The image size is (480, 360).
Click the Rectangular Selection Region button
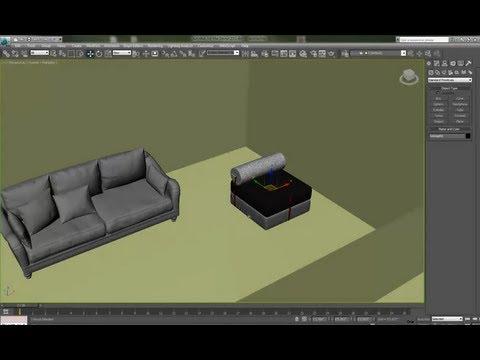(x=71, y=54)
